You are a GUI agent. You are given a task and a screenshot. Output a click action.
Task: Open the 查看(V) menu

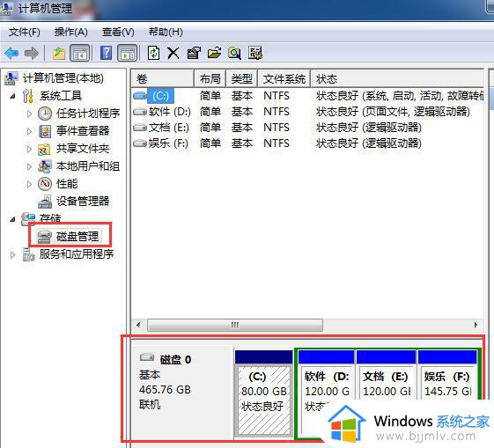[x=118, y=32]
